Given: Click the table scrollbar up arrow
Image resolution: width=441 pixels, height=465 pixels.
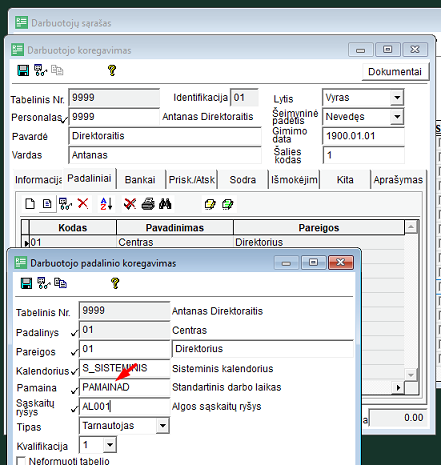Looking at the screenshot, I should click(x=411, y=227).
